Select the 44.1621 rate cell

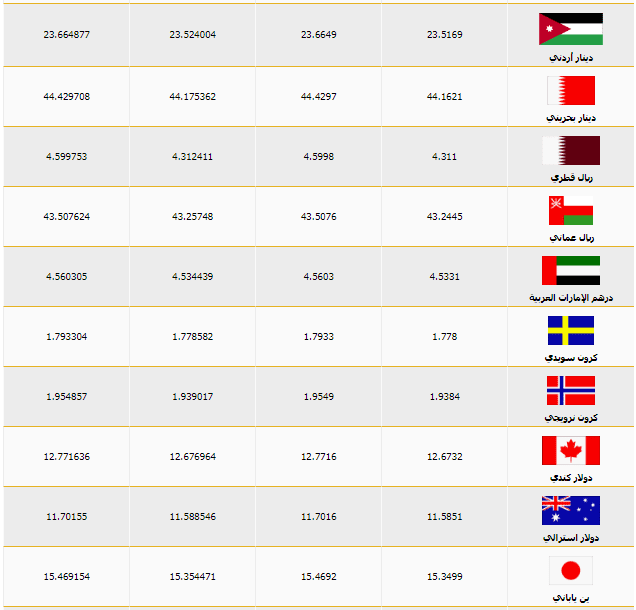pyautogui.click(x=445, y=97)
